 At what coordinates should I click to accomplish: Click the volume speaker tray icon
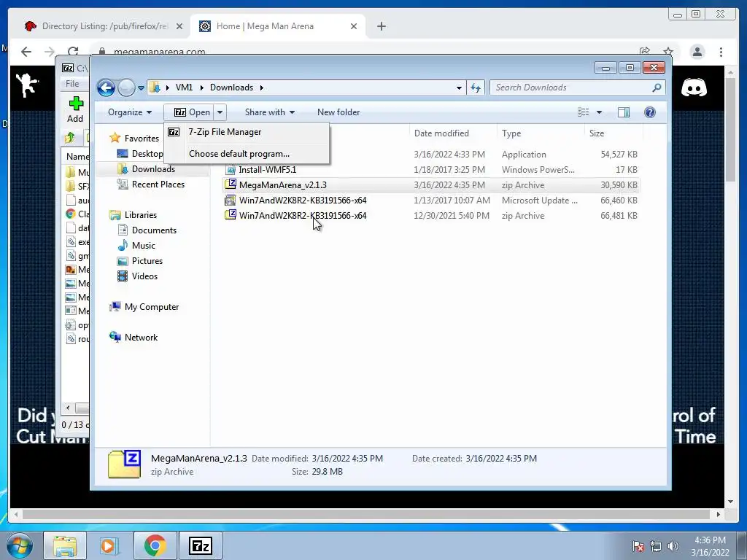coord(673,546)
